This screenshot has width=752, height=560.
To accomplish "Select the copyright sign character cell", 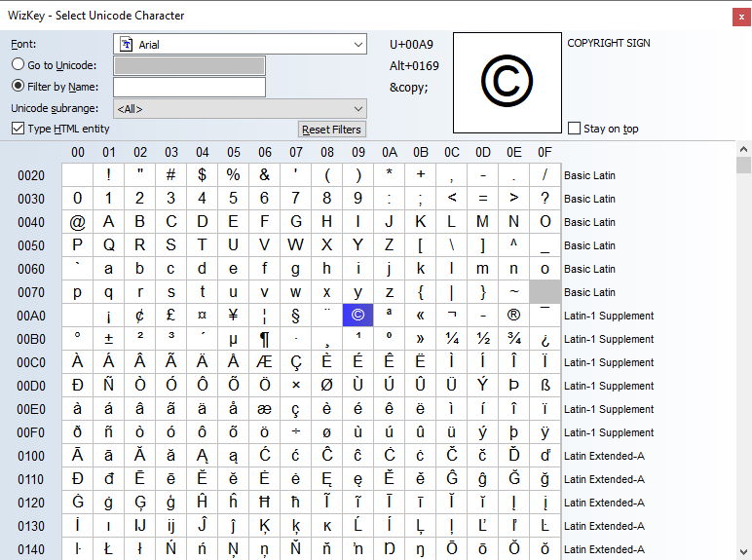I will [x=357, y=316].
